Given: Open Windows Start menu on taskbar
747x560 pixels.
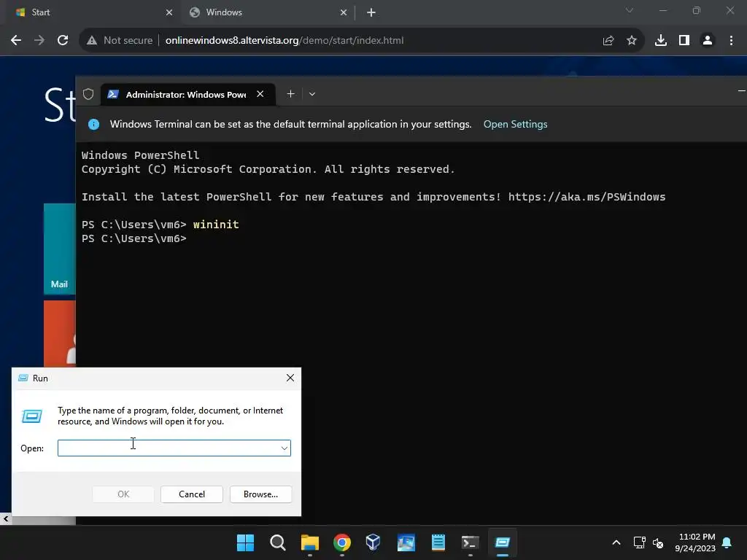Looking at the screenshot, I should coord(245,542).
